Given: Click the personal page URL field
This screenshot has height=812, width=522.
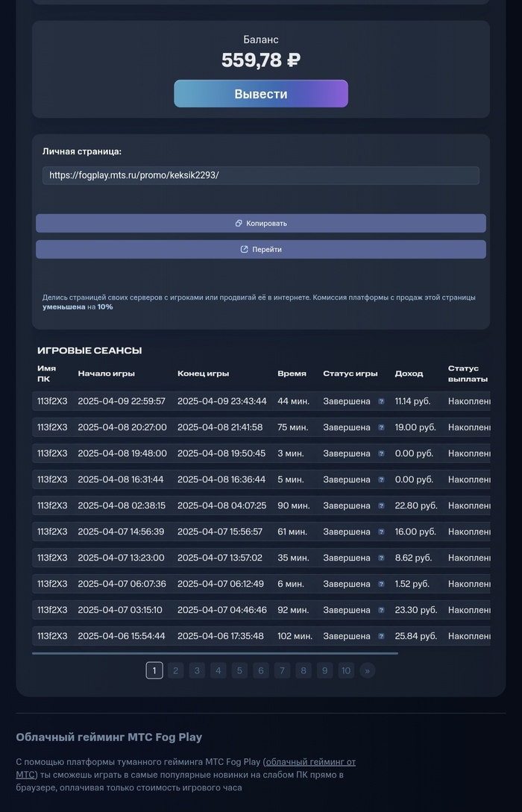Looking at the screenshot, I should (x=261, y=175).
